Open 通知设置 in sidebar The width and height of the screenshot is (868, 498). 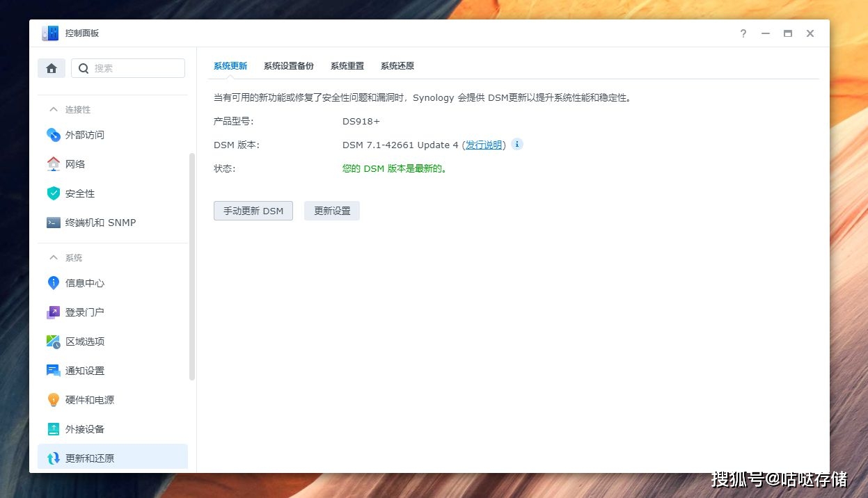pos(113,371)
